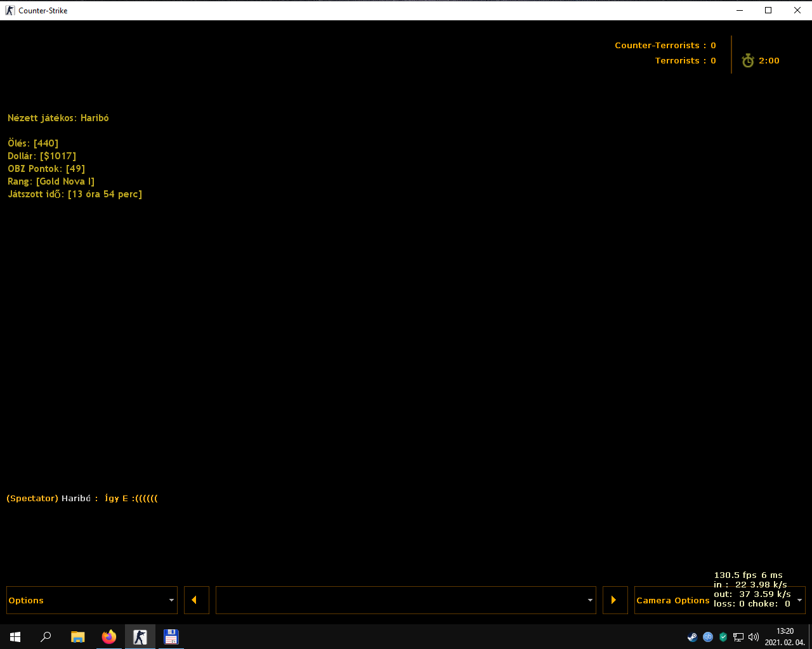Open the floppy disk app in taskbar
Image resolution: width=812 pixels, height=649 pixels.
[x=171, y=637]
